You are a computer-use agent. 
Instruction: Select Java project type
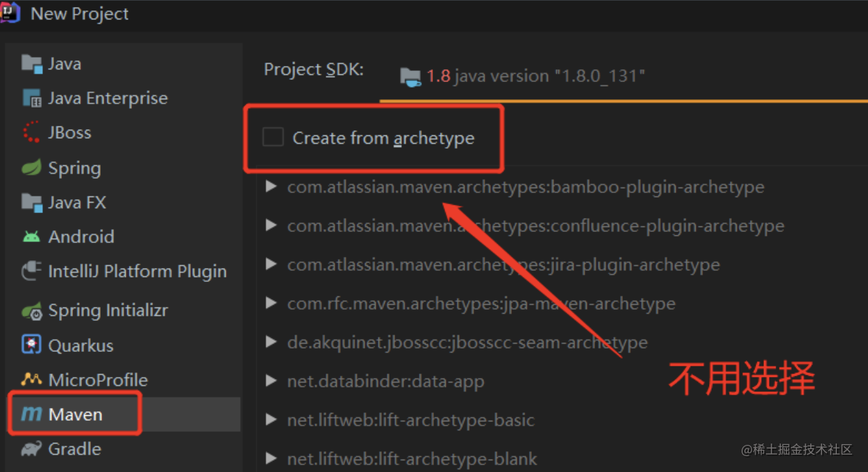click(65, 64)
